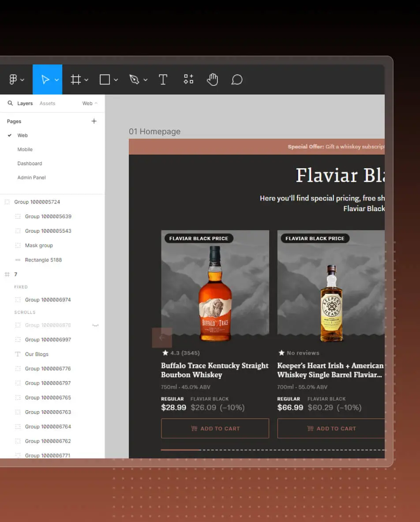This screenshot has height=522, width=420.
Task: Select layer Group 1000006763
Action: [x=48, y=412]
